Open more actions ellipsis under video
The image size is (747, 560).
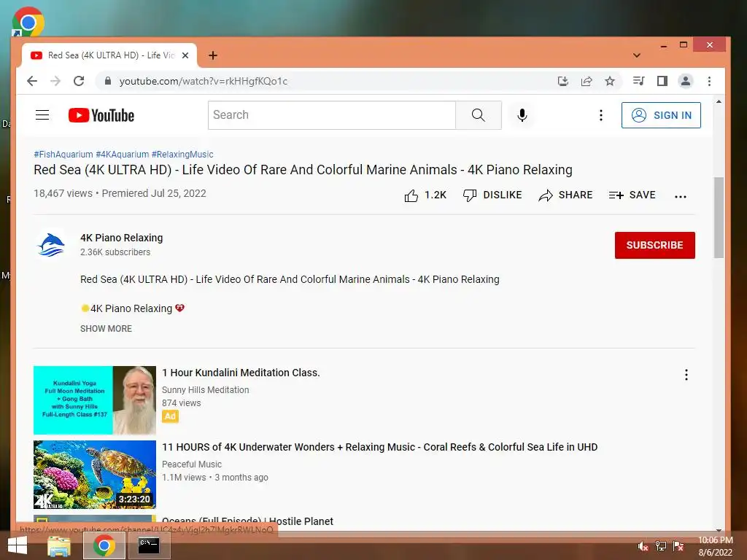681,196
